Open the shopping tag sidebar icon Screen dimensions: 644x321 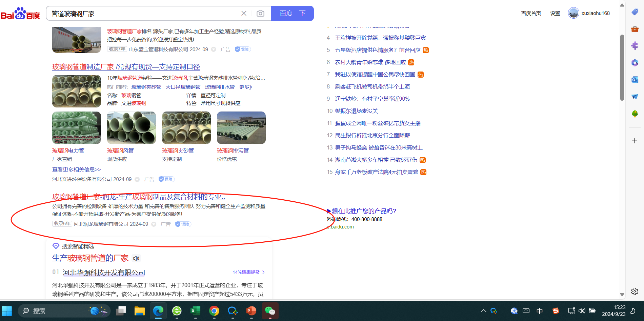[635, 12]
